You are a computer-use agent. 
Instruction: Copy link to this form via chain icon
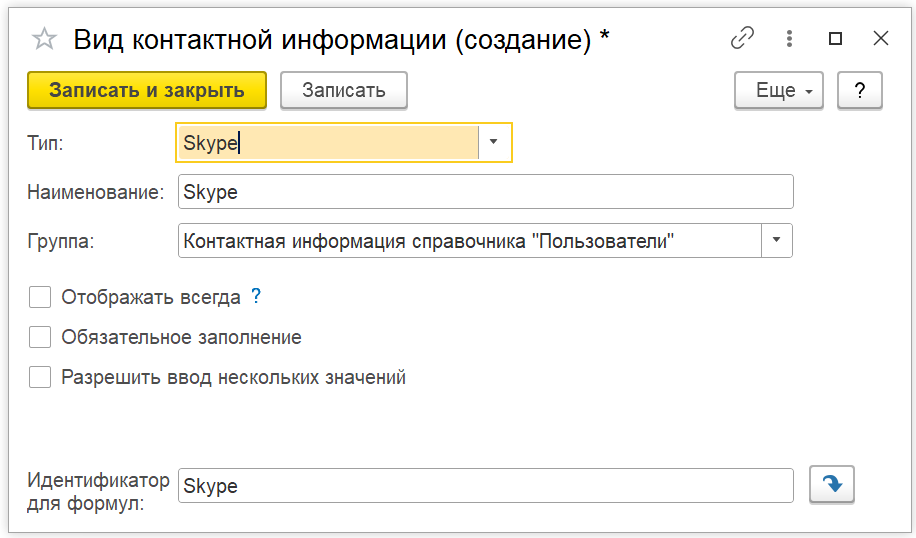pos(742,39)
